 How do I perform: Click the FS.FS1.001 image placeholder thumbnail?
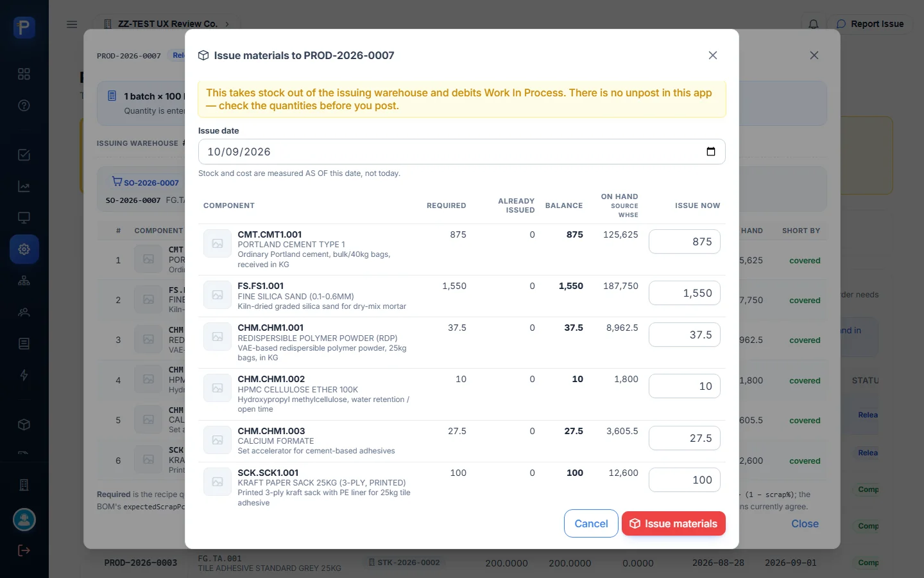(218, 295)
